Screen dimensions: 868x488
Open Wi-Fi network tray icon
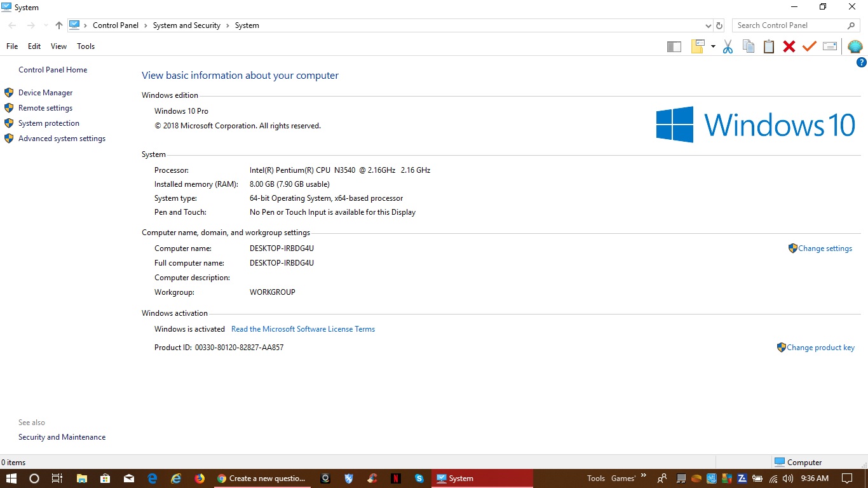coord(773,478)
